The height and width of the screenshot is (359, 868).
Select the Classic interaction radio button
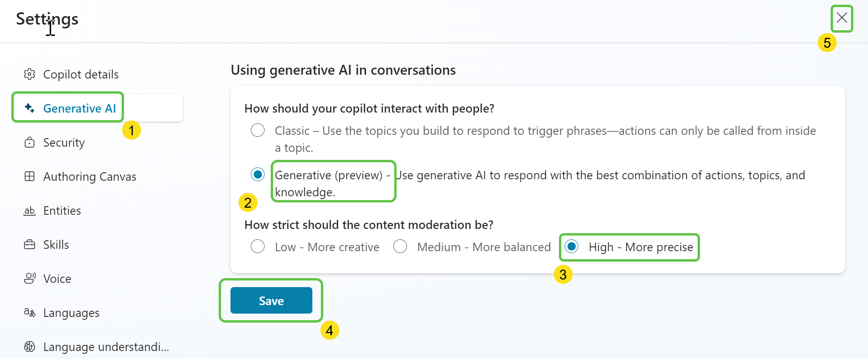click(258, 130)
